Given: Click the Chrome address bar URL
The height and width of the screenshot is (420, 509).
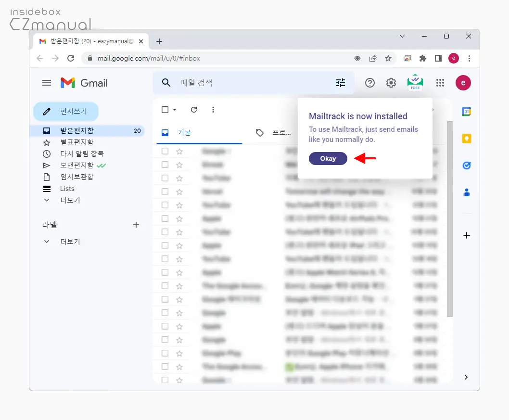Looking at the screenshot, I should coord(149,58).
